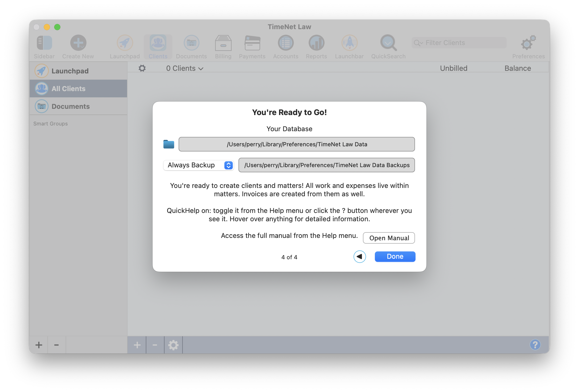The height and width of the screenshot is (392, 579).
Task: Click the backups path field
Action: [x=327, y=165]
